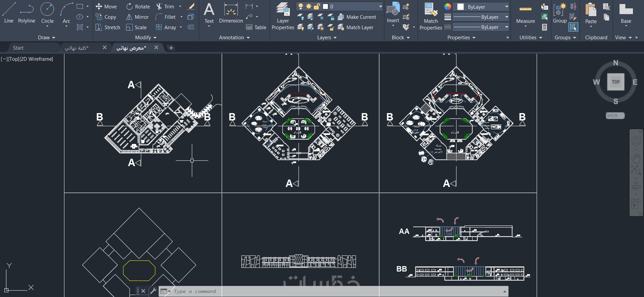This screenshot has height=297, width=644.
Task: Choose the Circle tool
Action: [47, 13]
